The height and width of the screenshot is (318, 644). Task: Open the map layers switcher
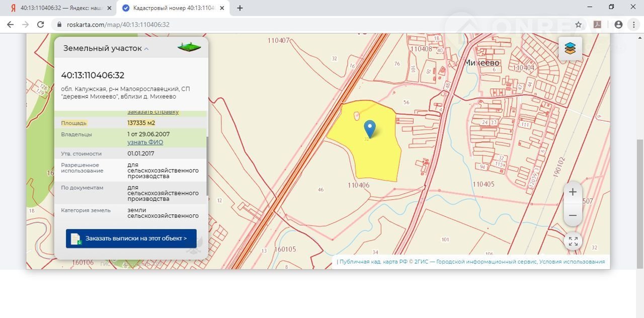[x=570, y=48]
